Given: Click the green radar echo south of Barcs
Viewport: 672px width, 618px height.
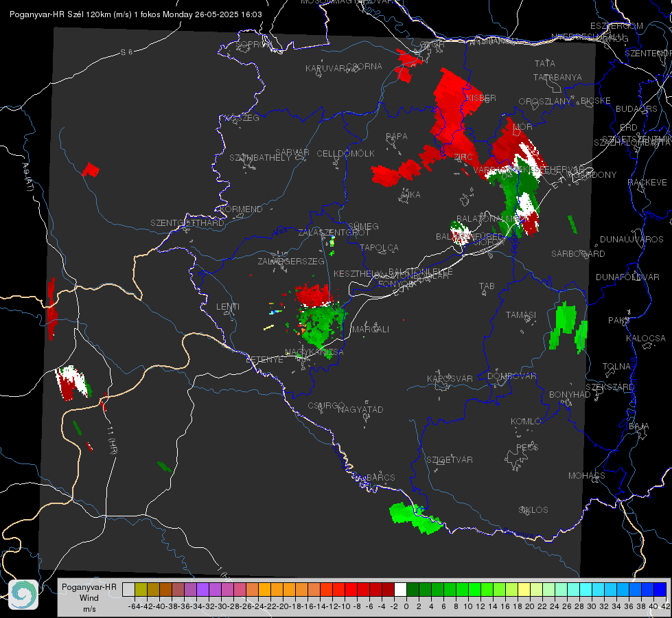Looking at the screenshot, I should 415,518.
